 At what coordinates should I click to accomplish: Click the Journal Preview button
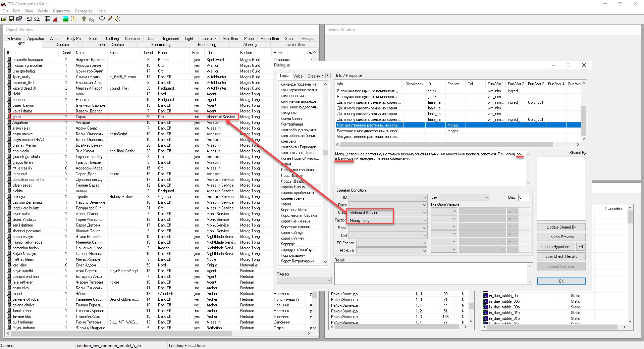click(561, 237)
